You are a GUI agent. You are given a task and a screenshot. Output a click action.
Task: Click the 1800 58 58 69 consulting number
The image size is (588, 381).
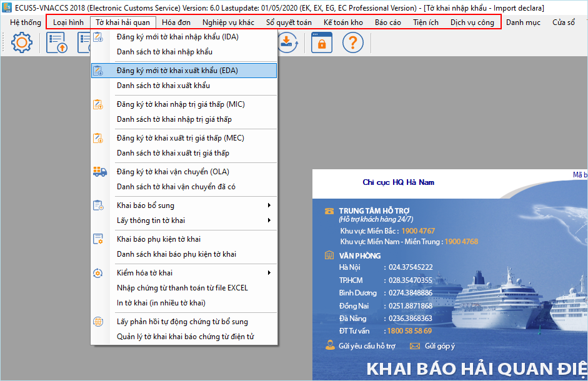(x=409, y=331)
